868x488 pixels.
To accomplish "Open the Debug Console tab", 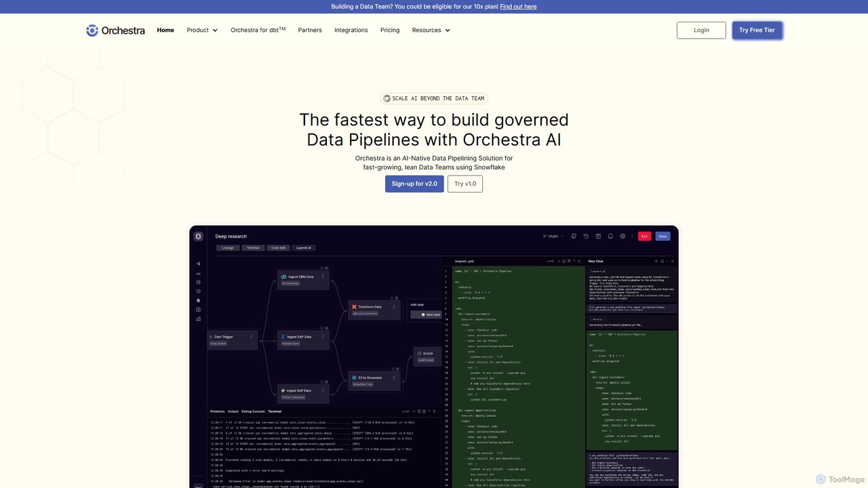I will click(254, 411).
